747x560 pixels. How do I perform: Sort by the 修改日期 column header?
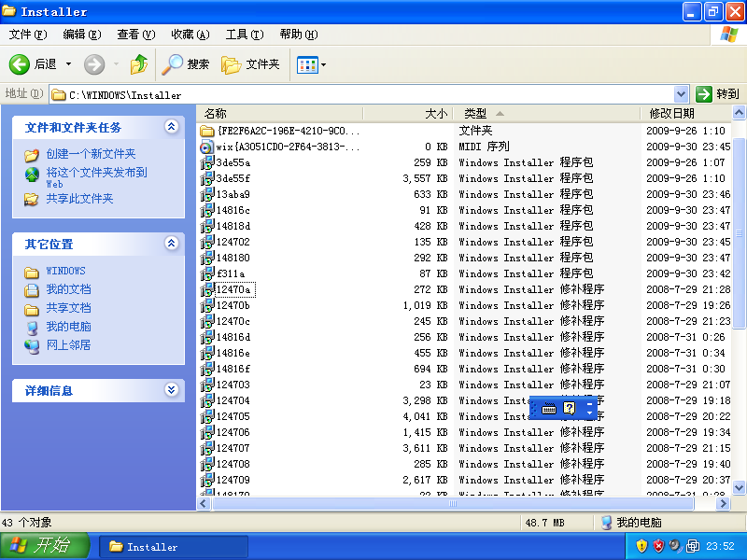pos(686,113)
